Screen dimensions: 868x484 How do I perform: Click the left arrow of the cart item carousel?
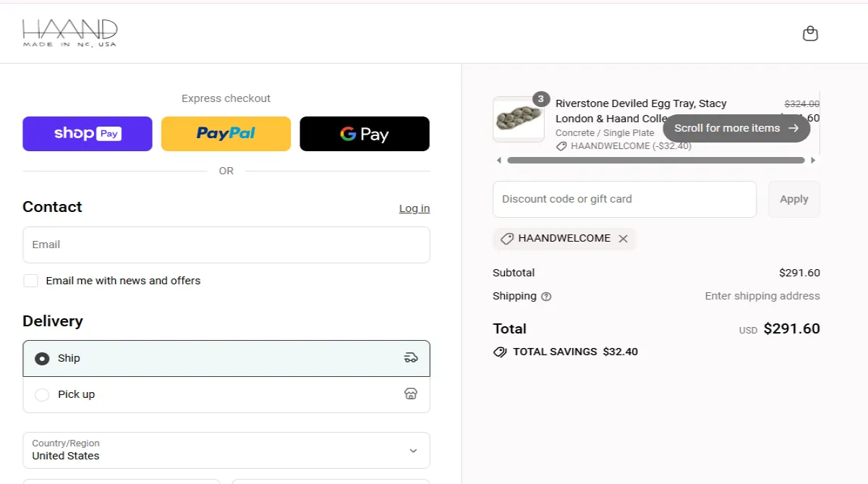click(498, 160)
